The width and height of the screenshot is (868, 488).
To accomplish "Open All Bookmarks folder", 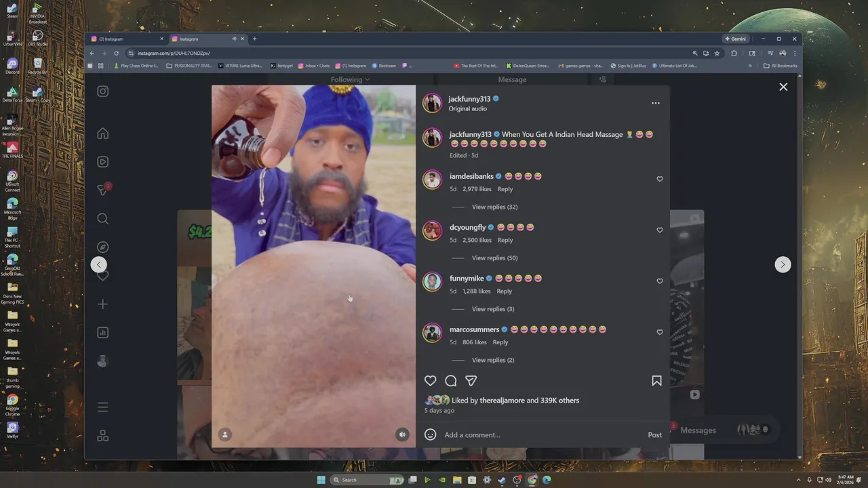I will [x=781, y=66].
